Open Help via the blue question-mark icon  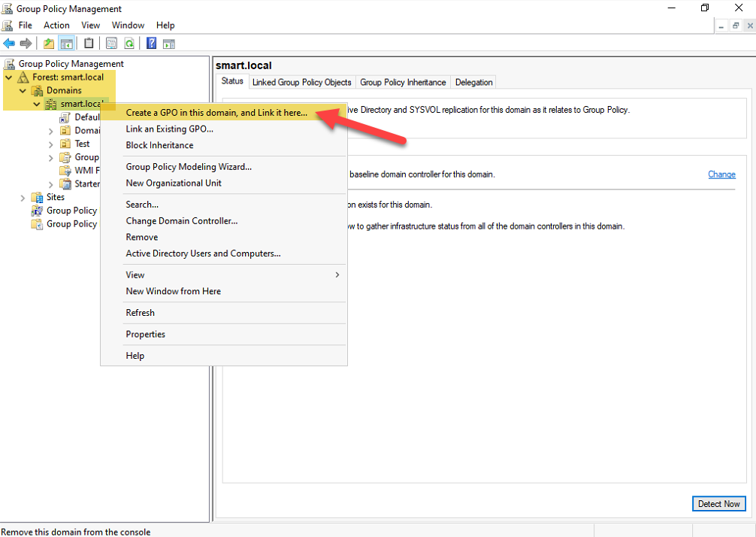click(151, 44)
